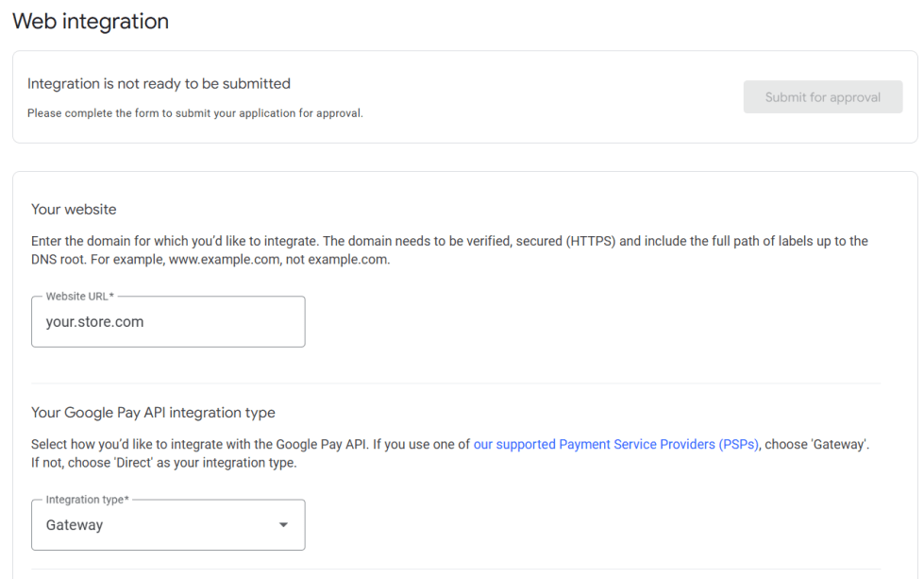
Task: Click 'Your Google Pay API integration type' heading
Action: tap(153, 413)
